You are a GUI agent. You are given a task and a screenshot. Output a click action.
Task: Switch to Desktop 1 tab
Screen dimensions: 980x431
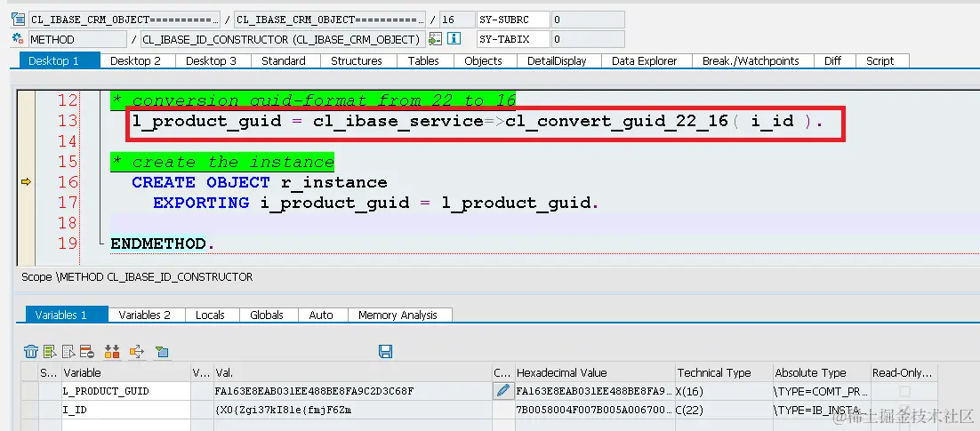(53, 60)
